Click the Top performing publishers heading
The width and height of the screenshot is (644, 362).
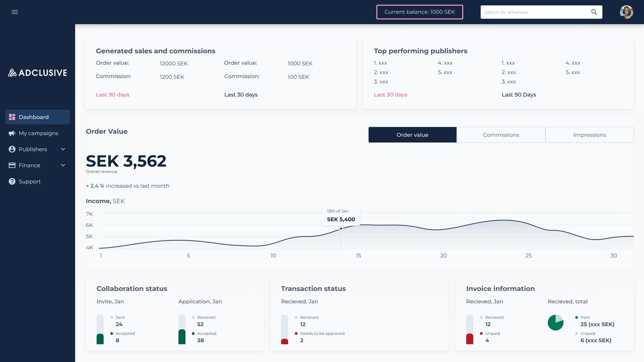pos(420,51)
